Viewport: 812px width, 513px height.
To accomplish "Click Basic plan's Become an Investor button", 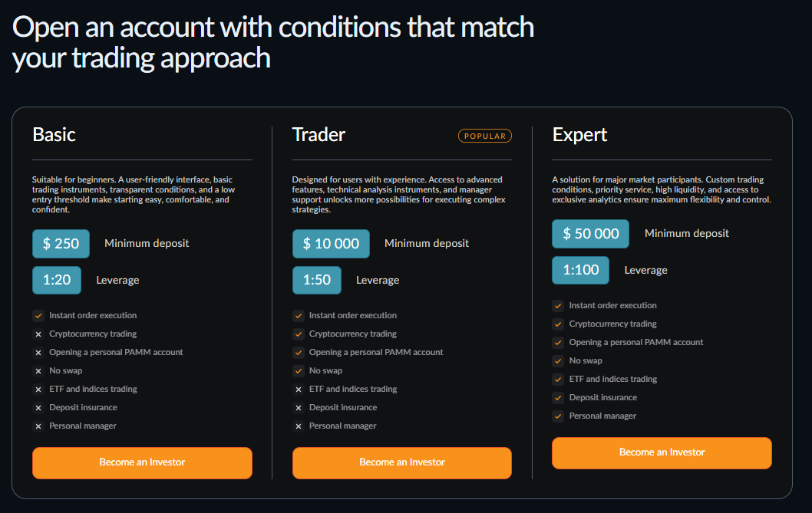I will pos(142,462).
